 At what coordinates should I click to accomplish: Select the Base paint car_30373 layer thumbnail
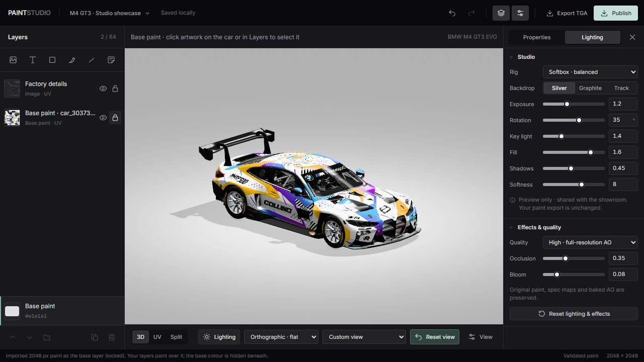[x=12, y=118]
